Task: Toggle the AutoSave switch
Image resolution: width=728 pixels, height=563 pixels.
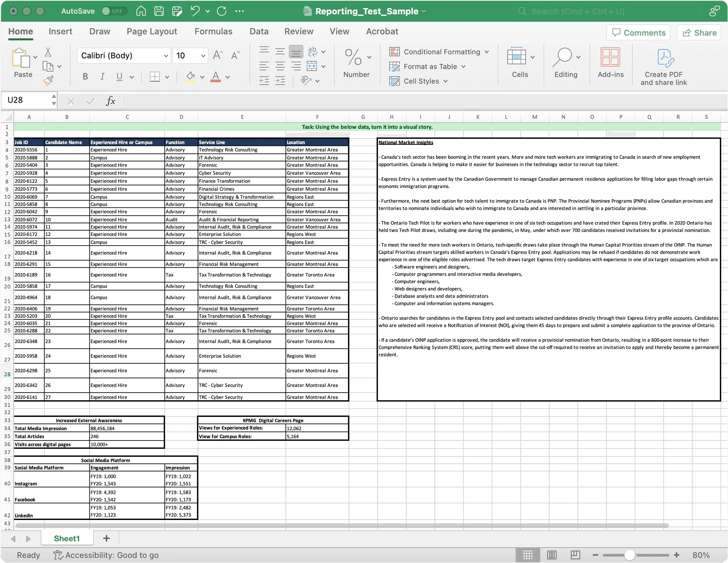Action: [x=114, y=11]
